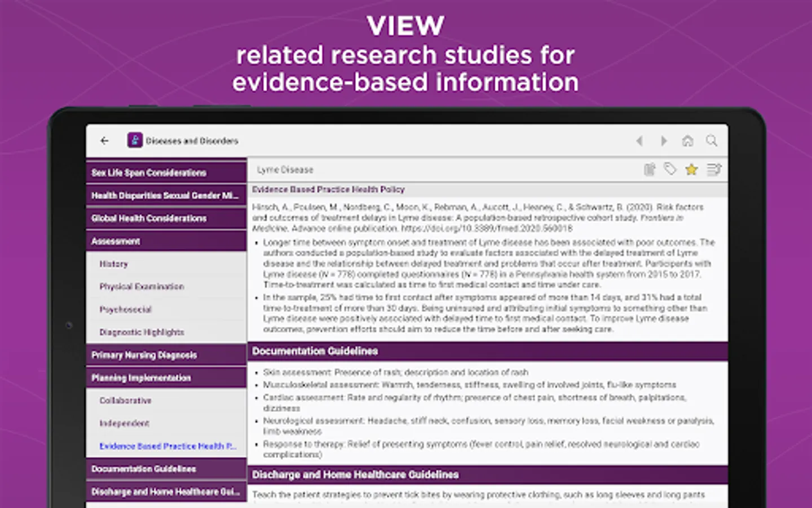Viewport: 812px width, 508px height.
Task: Open Health Disparities Sexual Gender section
Action: pyautogui.click(x=166, y=195)
